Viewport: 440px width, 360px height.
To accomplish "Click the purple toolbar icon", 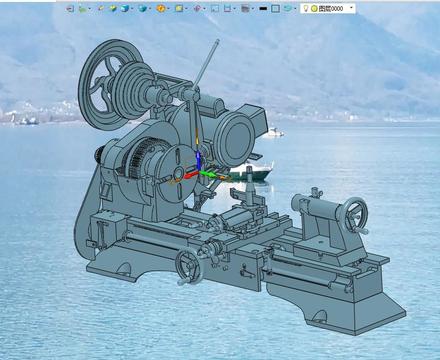I will pos(197,8).
